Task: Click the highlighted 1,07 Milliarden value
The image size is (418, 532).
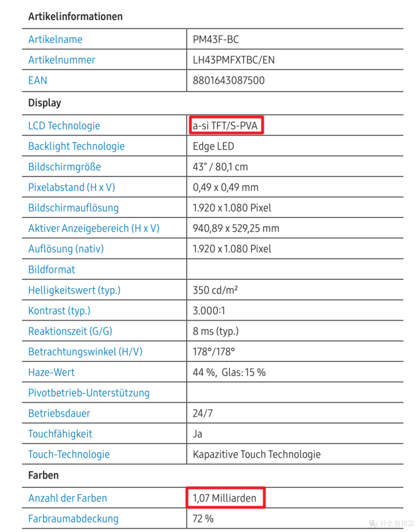Action: coord(225,498)
